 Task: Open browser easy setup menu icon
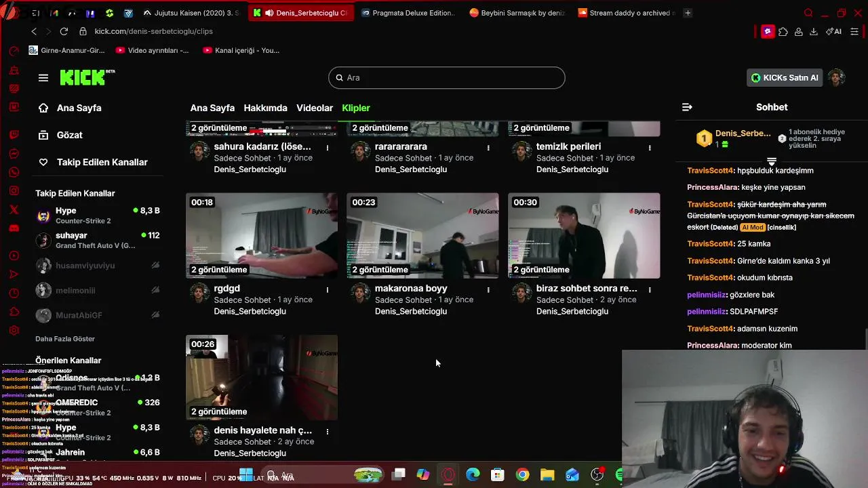point(854,31)
